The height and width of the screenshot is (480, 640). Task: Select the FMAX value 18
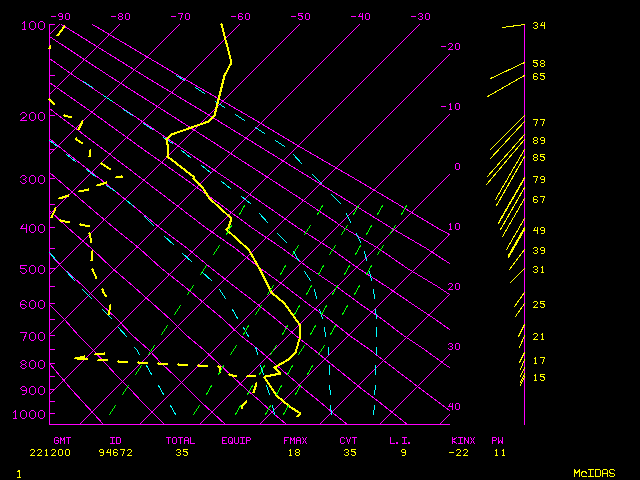coord(293,452)
